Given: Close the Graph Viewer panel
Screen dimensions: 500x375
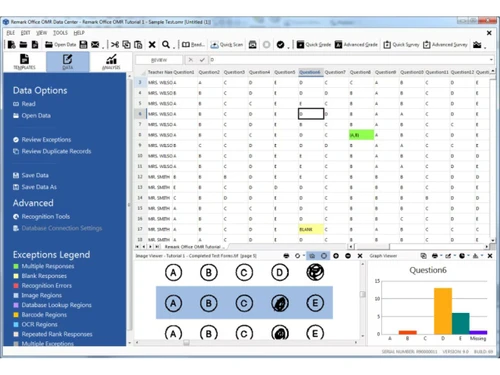Looking at the screenshot, I should click(490, 256).
